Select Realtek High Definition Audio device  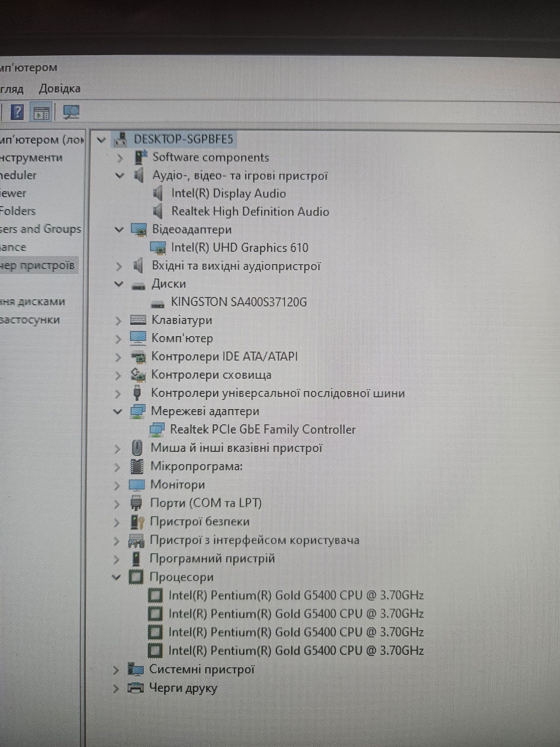pyautogui.click(x=250, y=211)
